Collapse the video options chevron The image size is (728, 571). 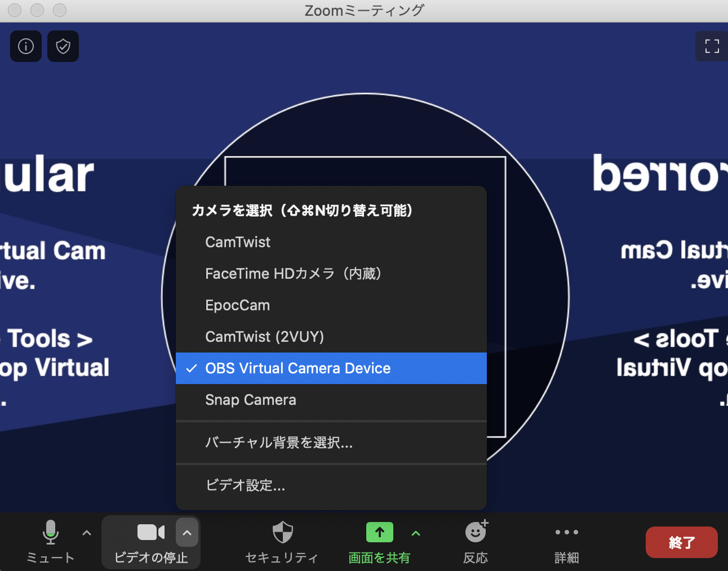point(187,533)
